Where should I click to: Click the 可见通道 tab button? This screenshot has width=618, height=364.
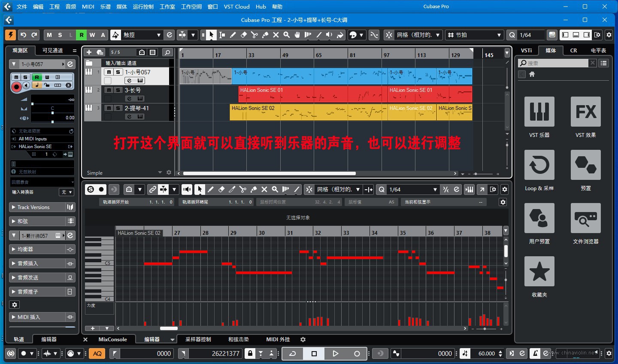[x=52, y=50]
